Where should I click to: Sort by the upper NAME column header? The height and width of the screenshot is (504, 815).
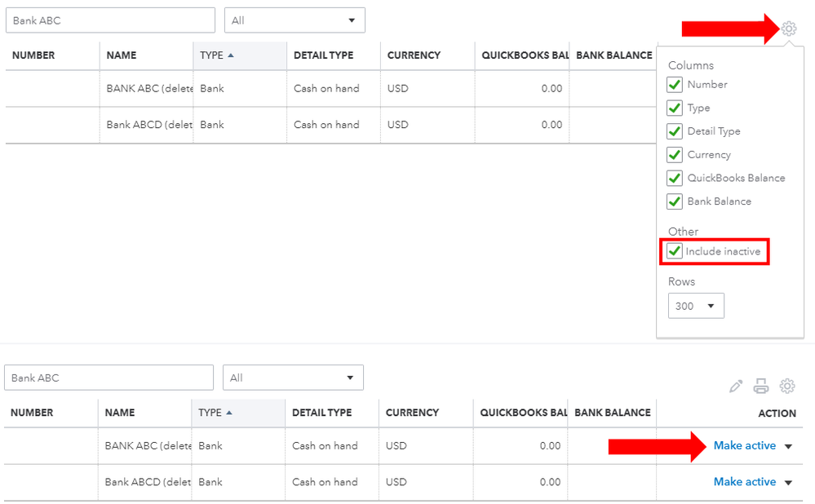pyautogui.click(x=121, y=55)
